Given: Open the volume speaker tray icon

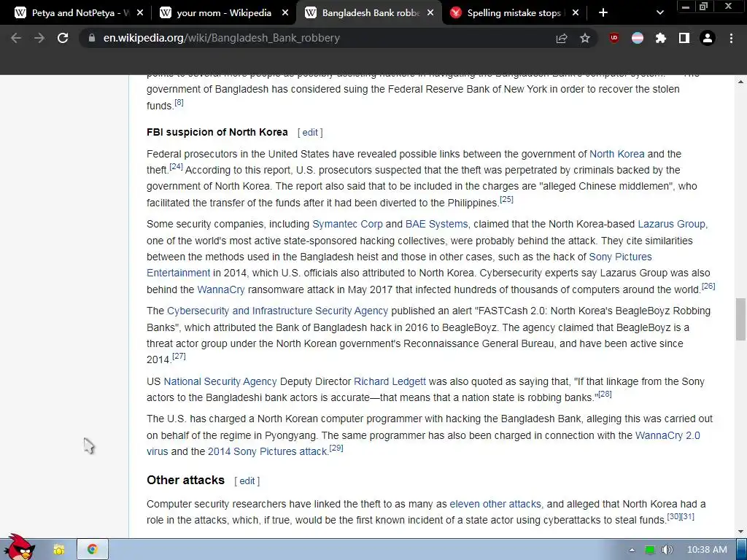Looking at the screenshot, I should pos(667,550).
